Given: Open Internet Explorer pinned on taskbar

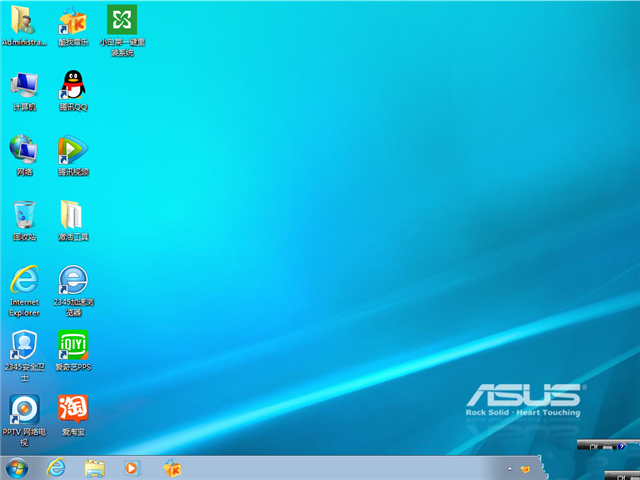Looking at the screenshot, I should (x=56, y=467).
